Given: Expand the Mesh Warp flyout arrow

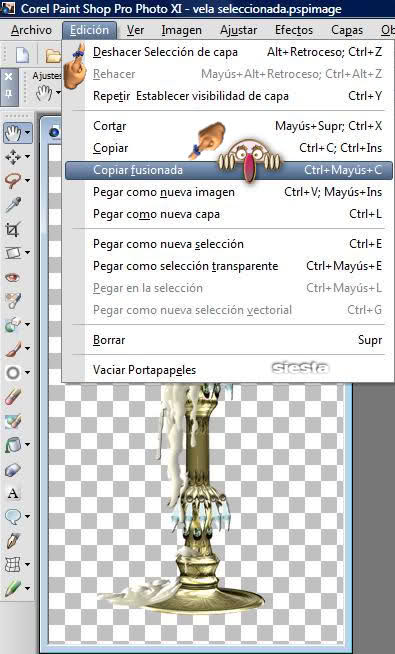Looking at the screenshot, I should tap(28, 565).
